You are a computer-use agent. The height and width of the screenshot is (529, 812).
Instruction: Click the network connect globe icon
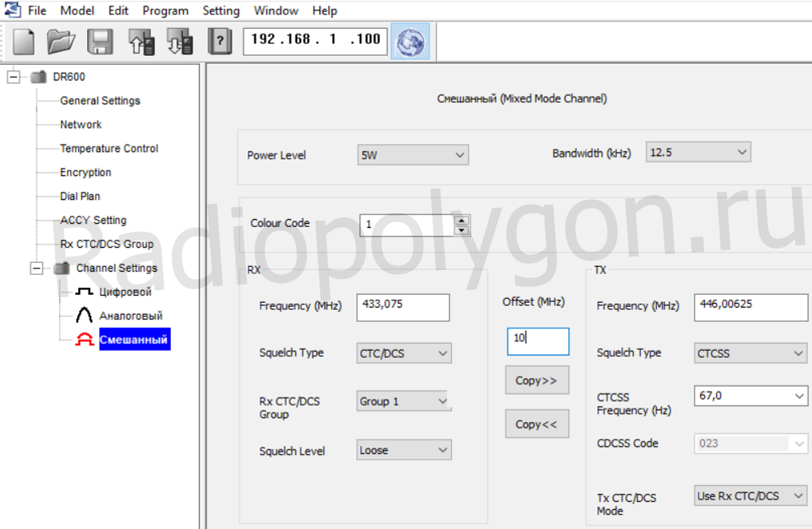(410, 41)
